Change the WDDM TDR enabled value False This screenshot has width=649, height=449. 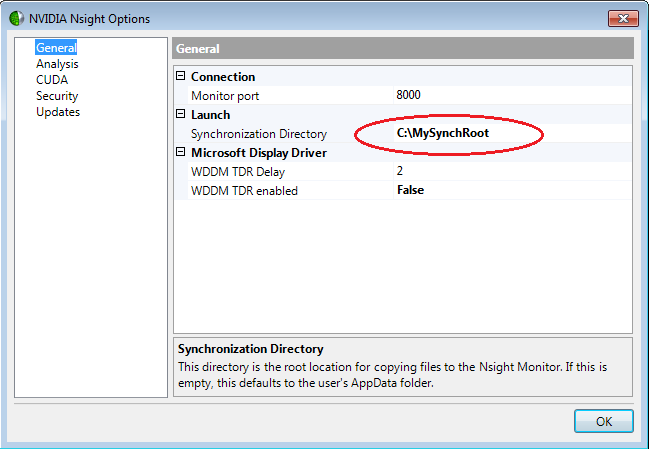[x=512, y=190]
